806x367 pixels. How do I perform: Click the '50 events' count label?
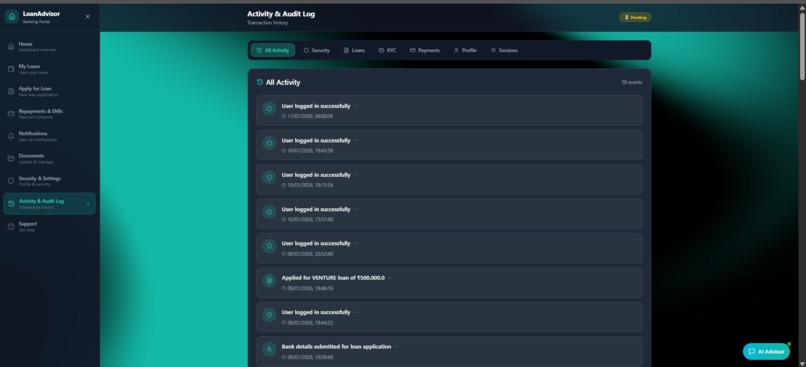[x=632, y=82]
